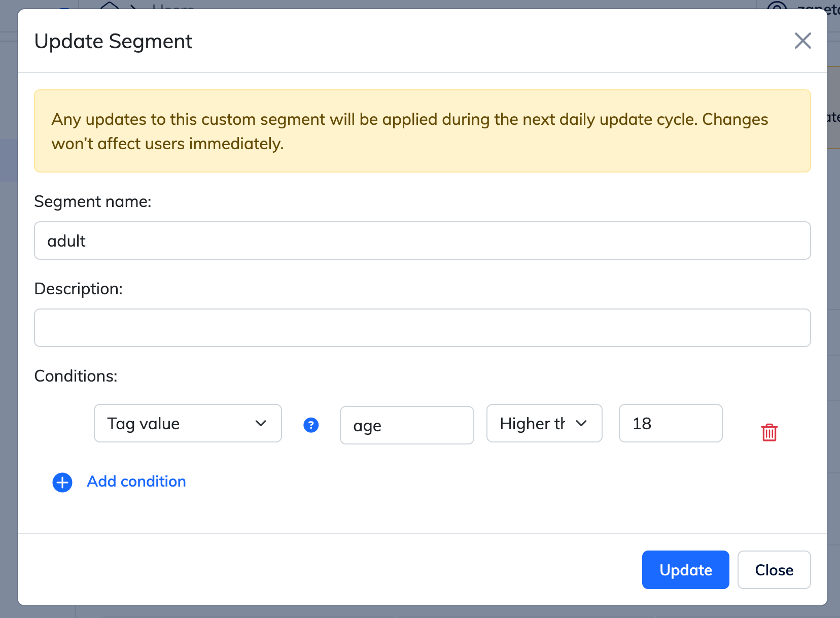Click into the empty Description field

pos(422,328)
